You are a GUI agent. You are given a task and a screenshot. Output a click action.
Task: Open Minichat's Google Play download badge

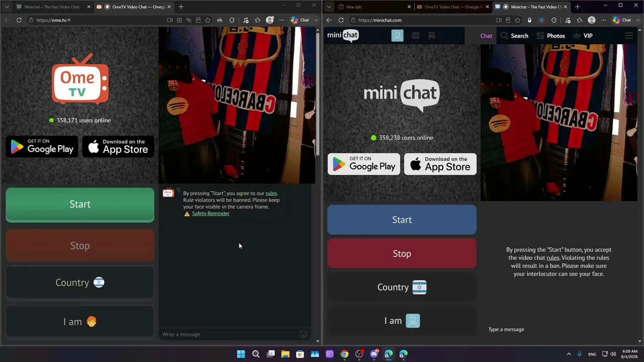pos(364,164)
